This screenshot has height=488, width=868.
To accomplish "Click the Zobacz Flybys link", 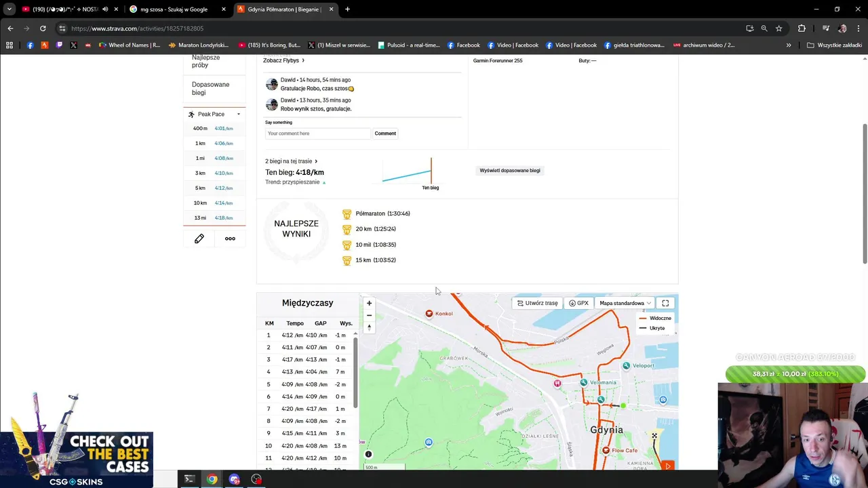I will click(283, 60).
